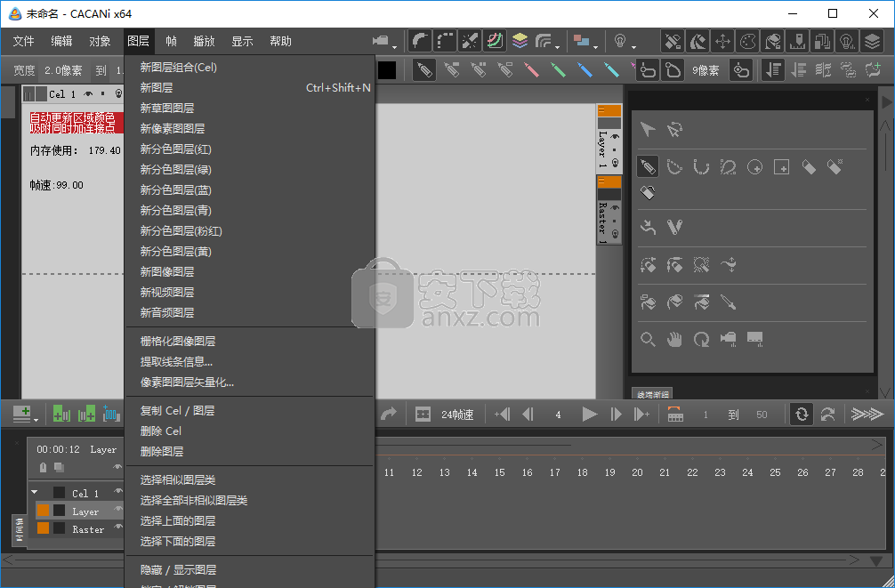Screen dimensions: 895x588
Task: Step to the previous frame
Action: point(528,415)
